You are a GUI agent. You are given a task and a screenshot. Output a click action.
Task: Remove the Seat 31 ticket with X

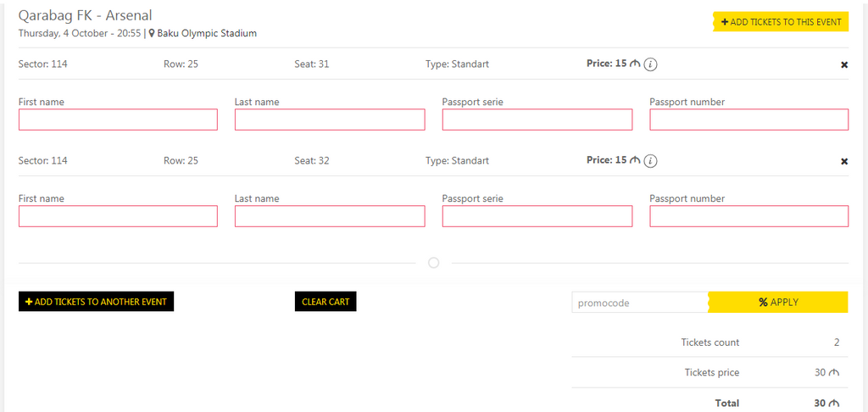pos(844,64)
